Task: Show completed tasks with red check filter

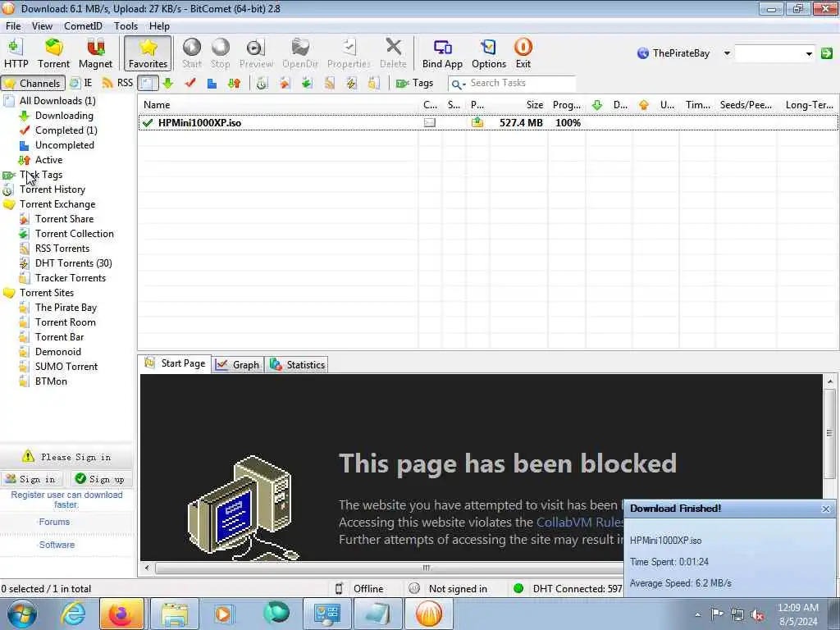Action: coord(190,83)
